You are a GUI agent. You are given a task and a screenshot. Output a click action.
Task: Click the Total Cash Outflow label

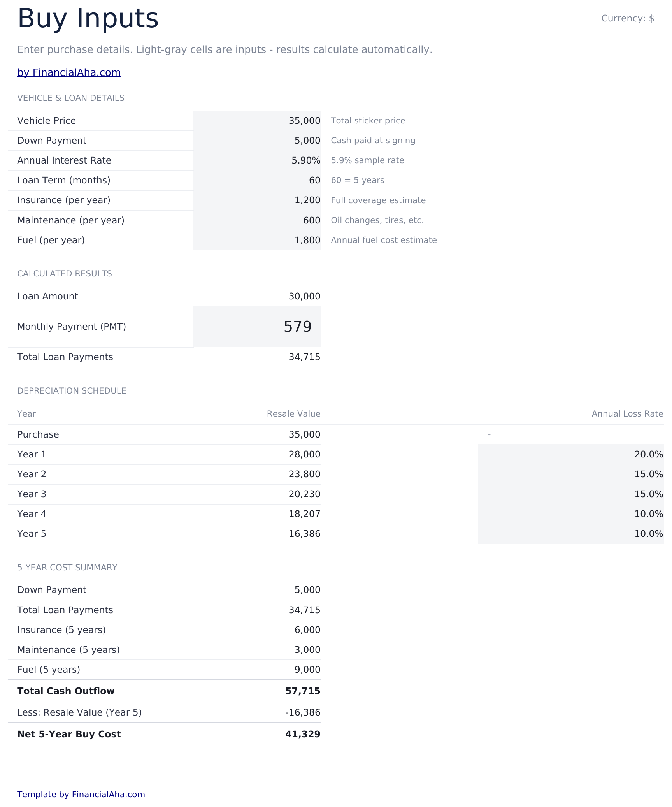point(66,691)
